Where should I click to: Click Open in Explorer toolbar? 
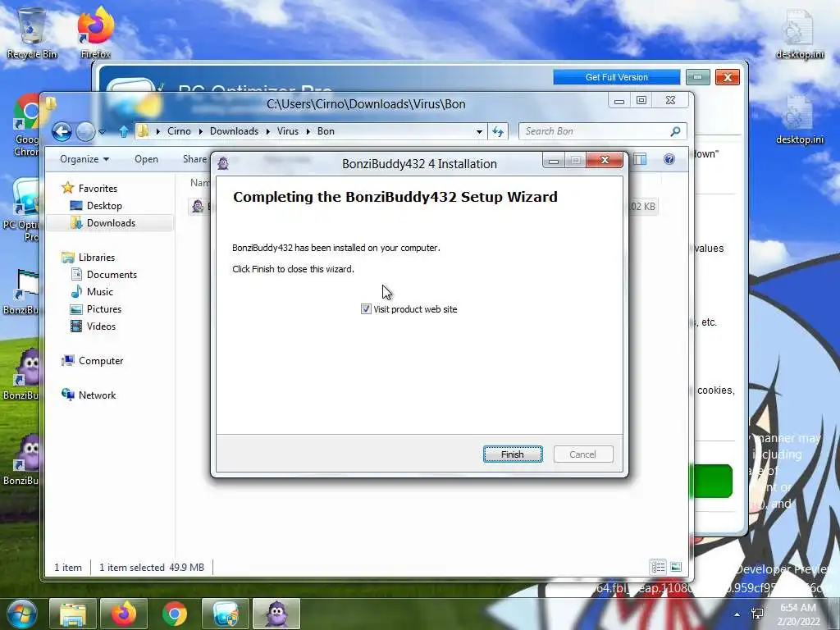click(x=146, y=159)
